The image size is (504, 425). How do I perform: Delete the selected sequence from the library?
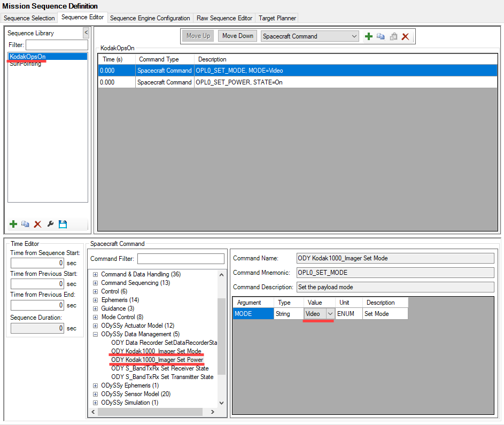tap(37, 224)
